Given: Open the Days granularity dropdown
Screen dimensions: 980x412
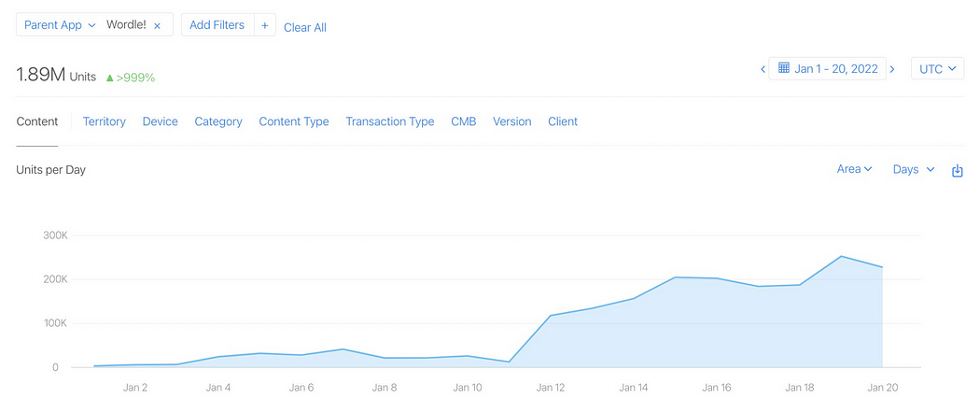Looking at the screenshot, I should [914, 169].
